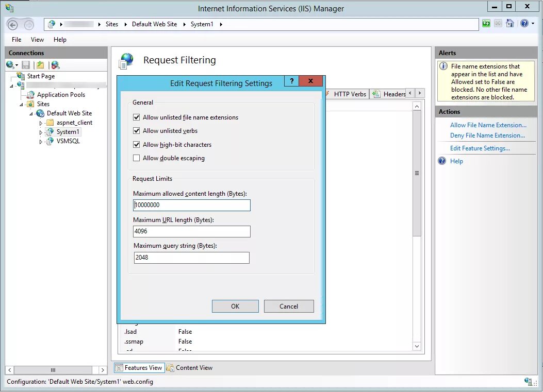This screenshot has width=543, height=392.
Task: Click the list scroll down arrow
Action: pyautogui.click(x=417, y=346)
